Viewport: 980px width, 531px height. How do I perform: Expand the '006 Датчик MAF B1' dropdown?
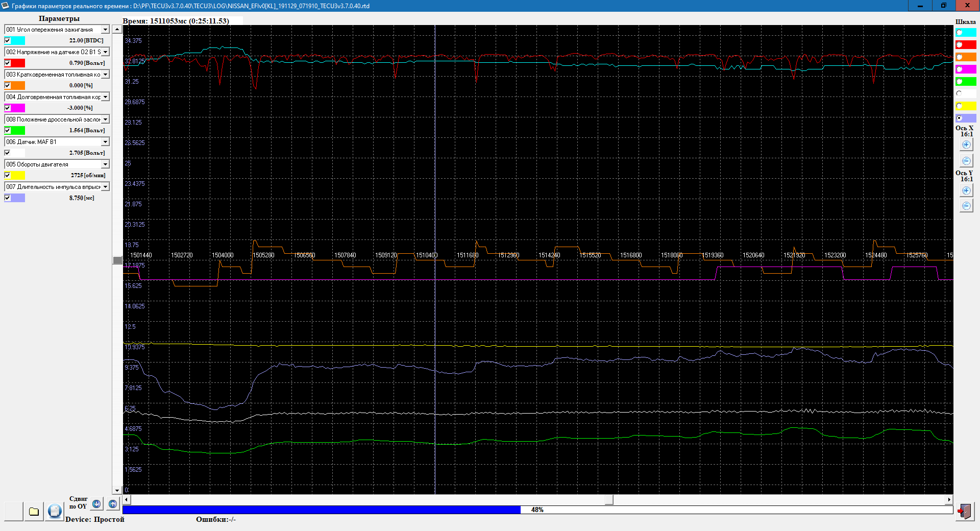tap(105, 142)
